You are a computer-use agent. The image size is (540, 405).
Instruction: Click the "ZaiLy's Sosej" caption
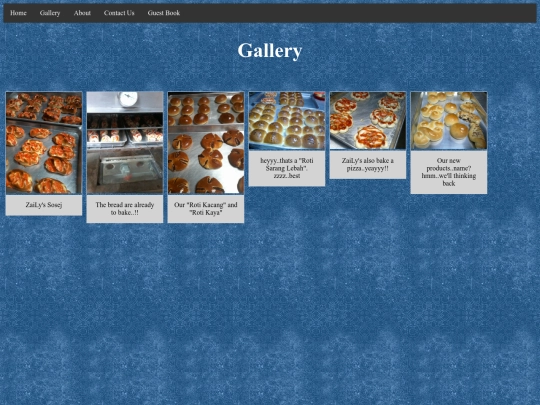(x=44, y=205)
